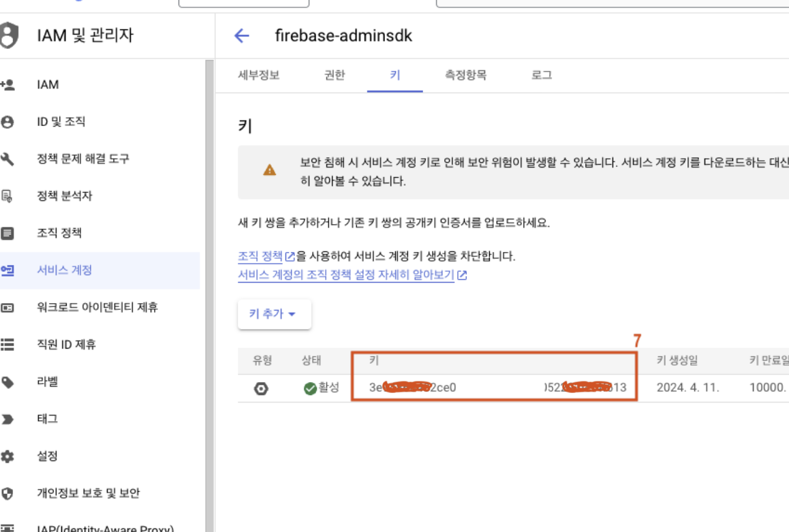This screenshot has height=532, width=789.
Task: Open 서비스 계정의 조직 정책 설정 자세히 알아보기 link
Action: click(346, 275)
